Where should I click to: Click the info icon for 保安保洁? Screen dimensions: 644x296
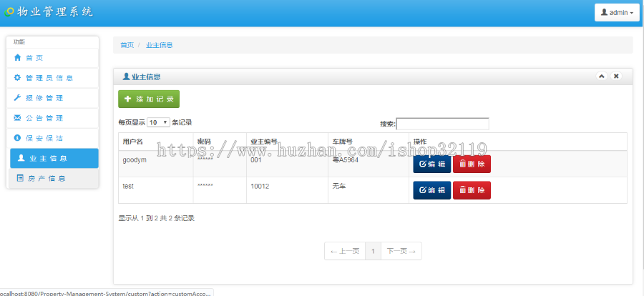tap(17, 138)
